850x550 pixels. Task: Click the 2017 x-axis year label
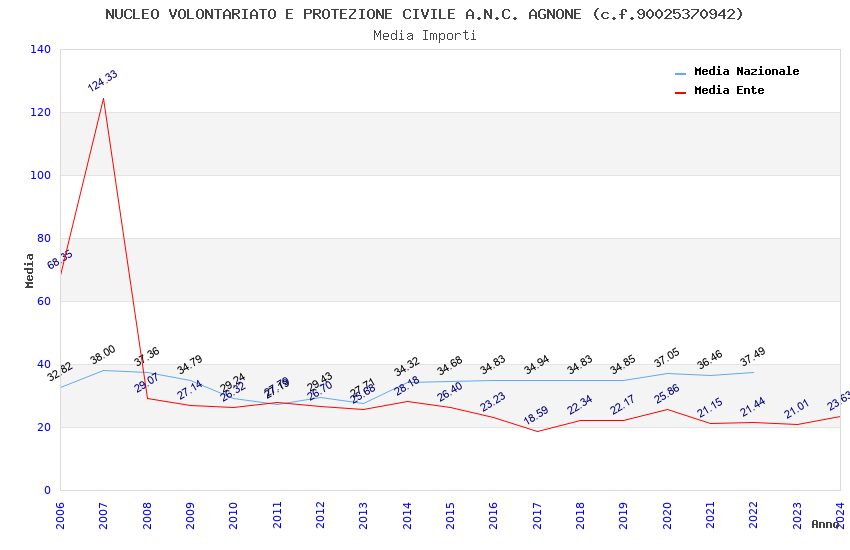[x=537, y=515]
